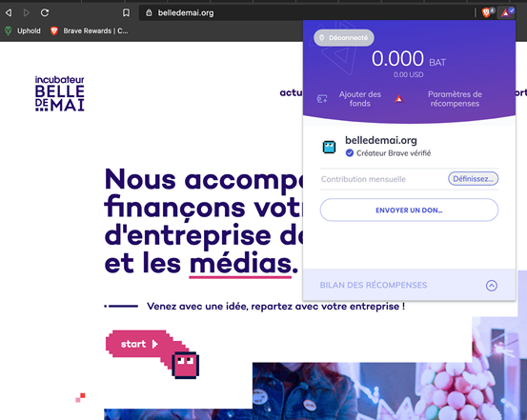
Task: Click the browser back arrow
Action: 9,12
